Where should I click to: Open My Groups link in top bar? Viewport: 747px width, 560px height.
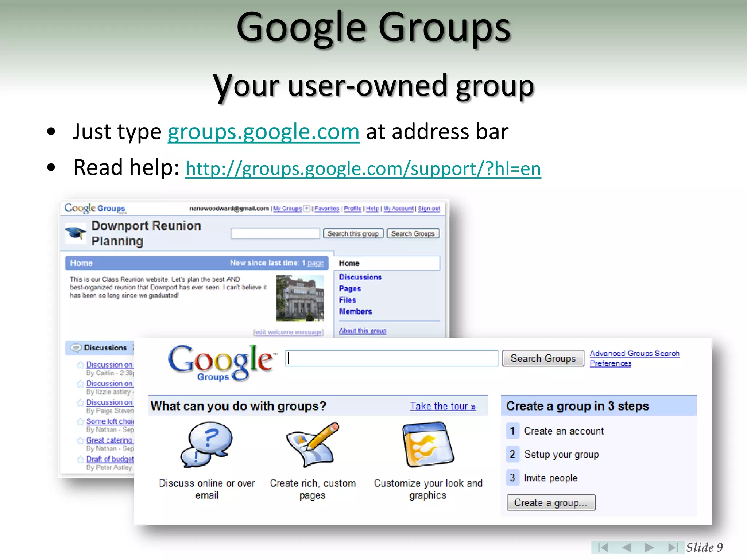[x=287, y=209]
